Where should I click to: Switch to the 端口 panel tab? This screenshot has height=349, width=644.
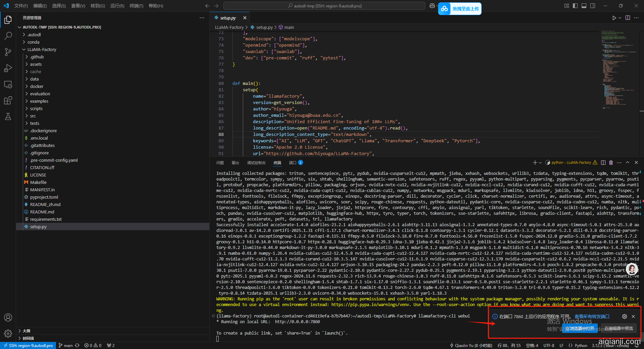[293, 162]
